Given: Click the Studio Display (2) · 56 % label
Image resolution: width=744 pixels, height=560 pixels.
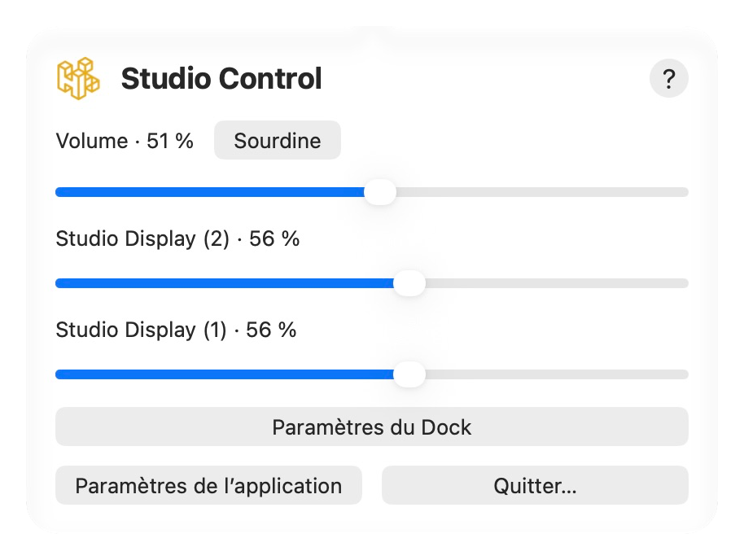Looking at the screenshot, I should [177, 238].
